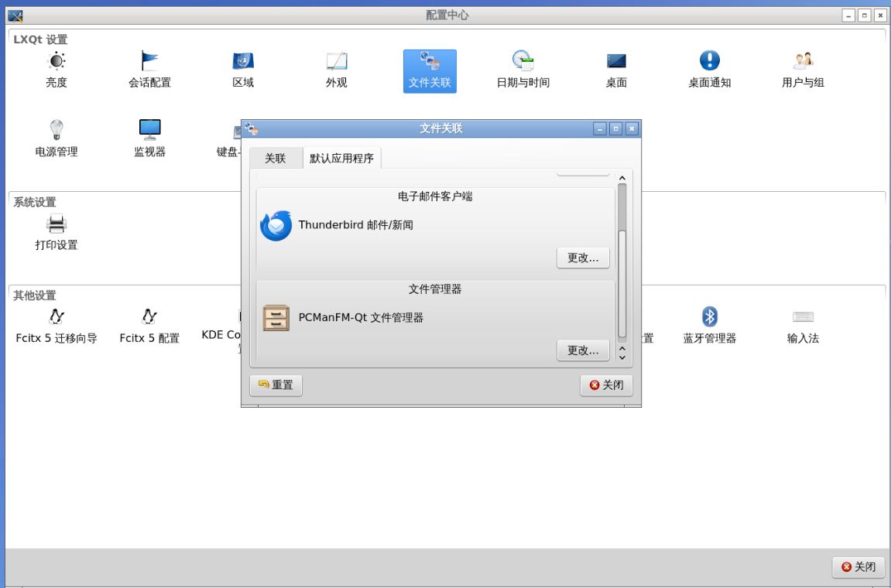Open 会话配置 session settings
This screenshot has height=588, width=891.
coord(149,70)
